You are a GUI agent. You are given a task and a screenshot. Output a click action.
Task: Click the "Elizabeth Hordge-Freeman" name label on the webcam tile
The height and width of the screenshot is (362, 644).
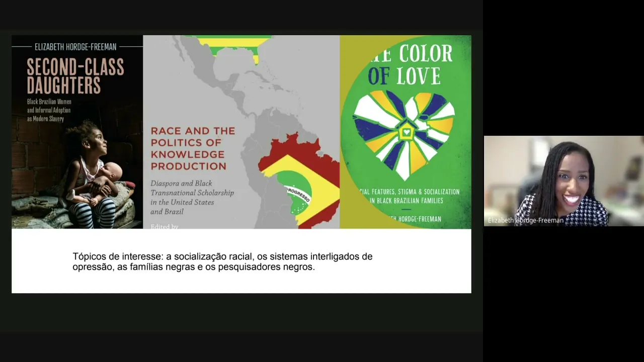coord(525,220)
